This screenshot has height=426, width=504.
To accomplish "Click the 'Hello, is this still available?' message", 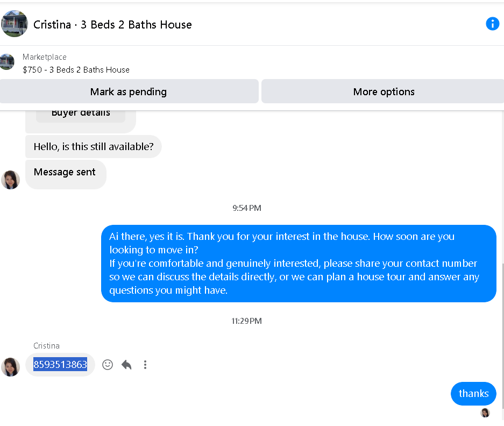I will 94,147.
